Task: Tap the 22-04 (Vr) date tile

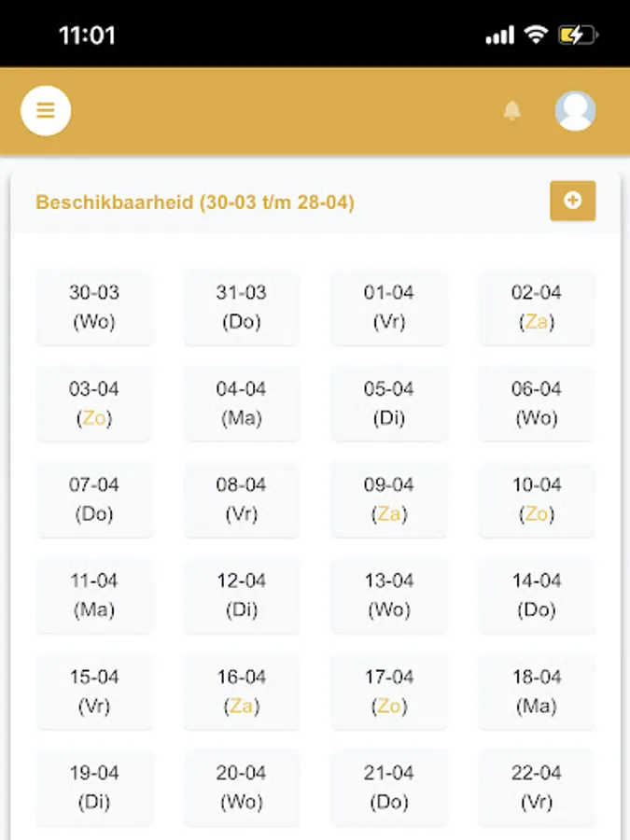Action: (536, 788)
